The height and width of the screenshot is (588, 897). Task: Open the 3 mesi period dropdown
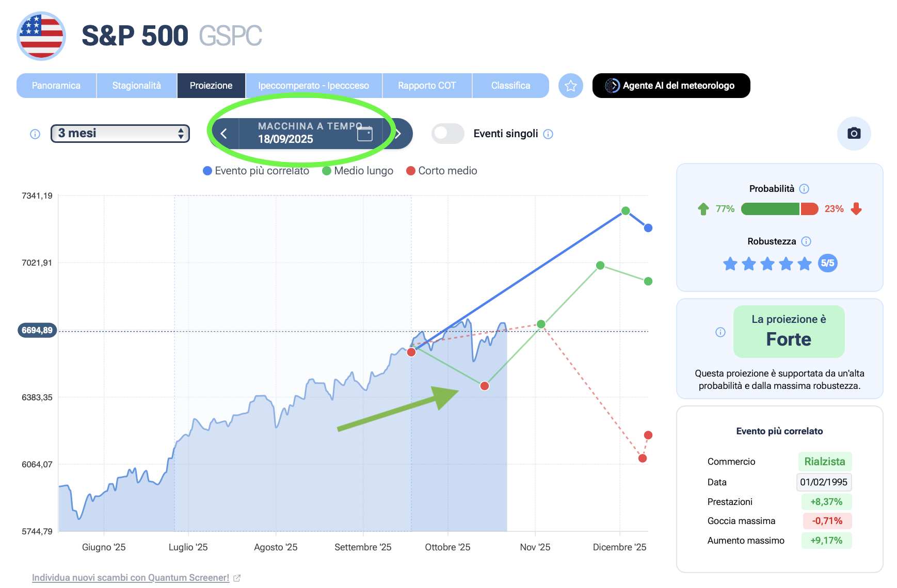pyautogui.click(x=120, y=134)
